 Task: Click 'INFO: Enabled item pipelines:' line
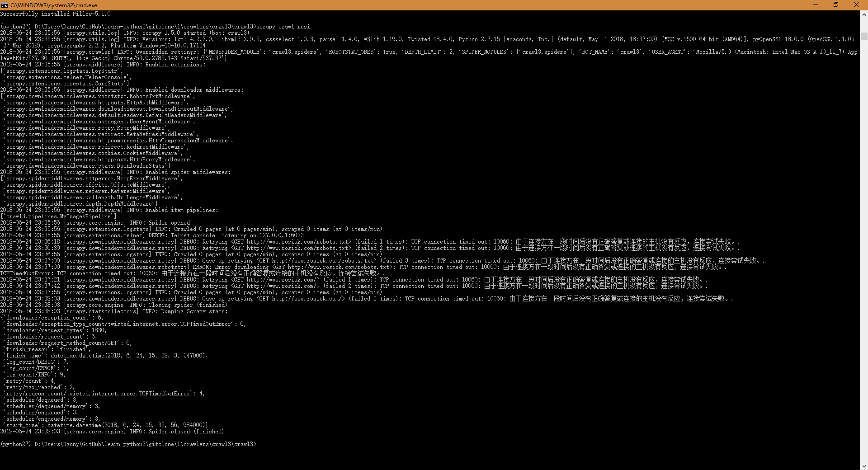coord(109,210)
